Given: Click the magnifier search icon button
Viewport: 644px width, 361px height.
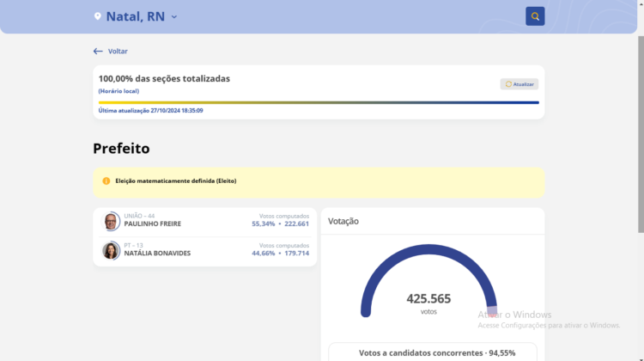Looking at the screenshot, I should tap(535, 16).
